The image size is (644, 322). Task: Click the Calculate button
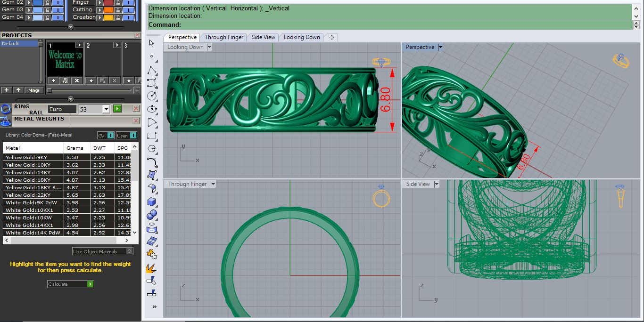pyautogui.click(x=71, y=284)
